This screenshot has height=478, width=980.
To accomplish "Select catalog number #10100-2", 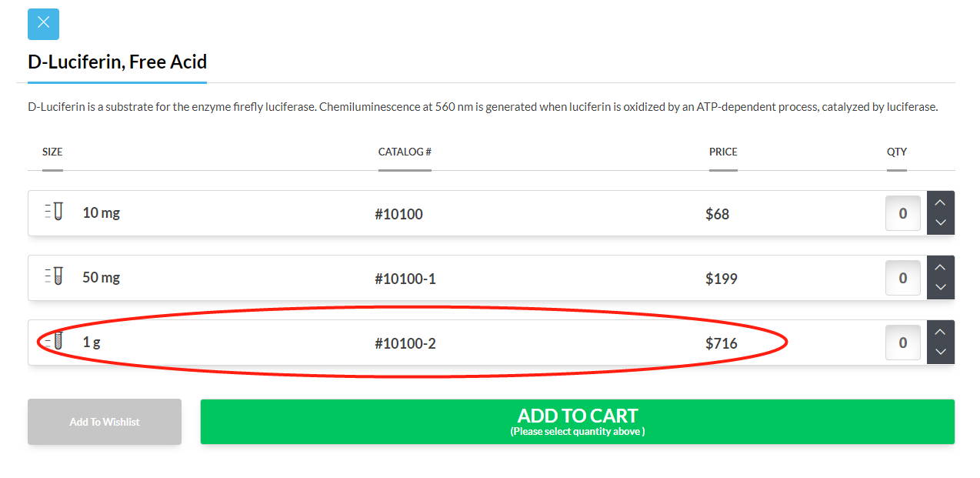I will [x=405, y=343].
